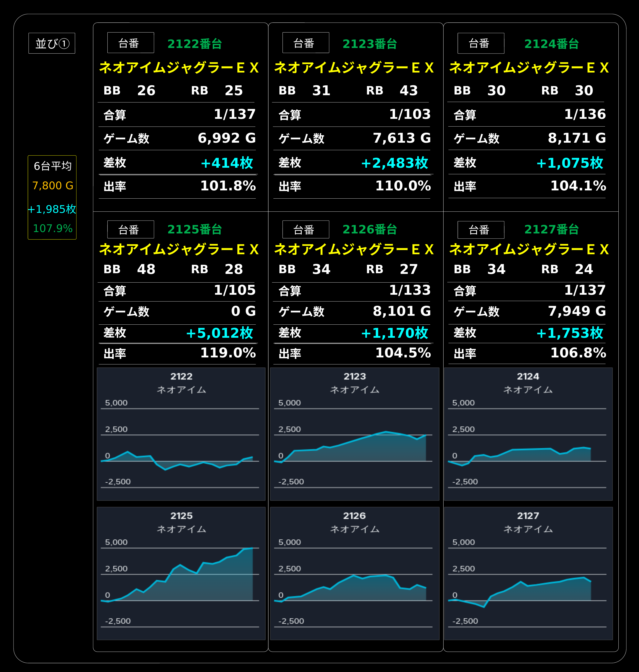Click the 2124番台 machine number
Viewport: 639px width, 672px height.
[x=551, y=44]
